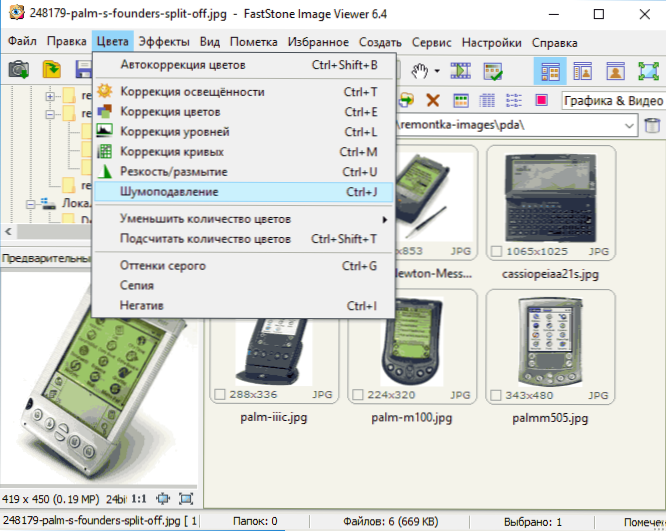This screenshot has width=666, height=531.
Task: Click the sun icon for Коррекция освещённости
Action: click(104, 91)
